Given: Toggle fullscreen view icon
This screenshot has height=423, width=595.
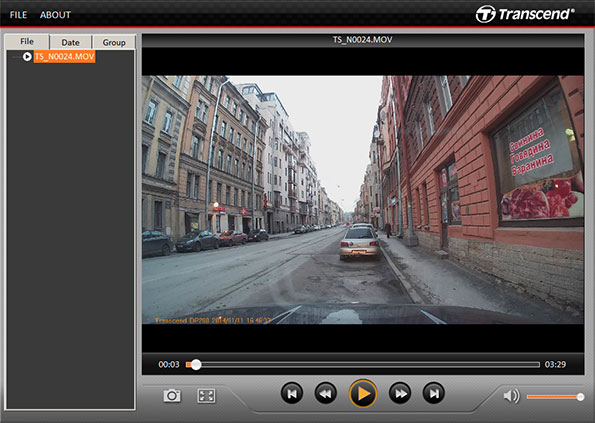Looking at the screenshot, I should click(x=206, y=396).
